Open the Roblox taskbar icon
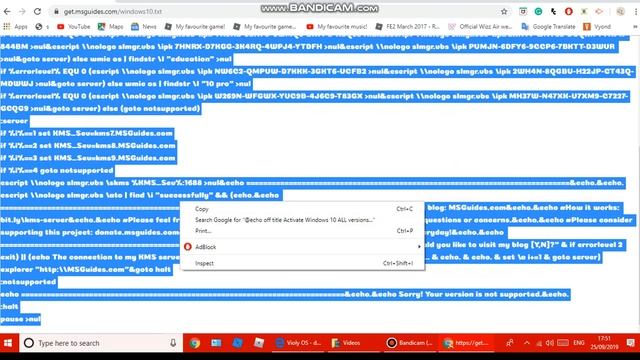 (x=258, y=343)
